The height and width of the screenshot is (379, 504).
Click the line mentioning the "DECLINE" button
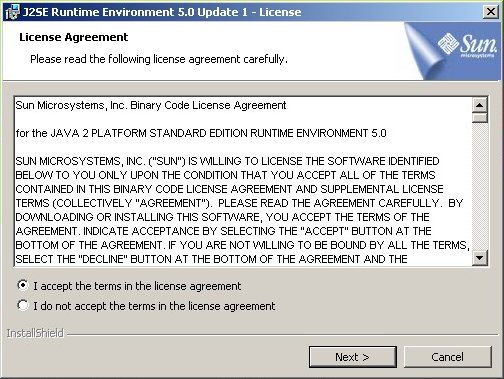point(211,259)
